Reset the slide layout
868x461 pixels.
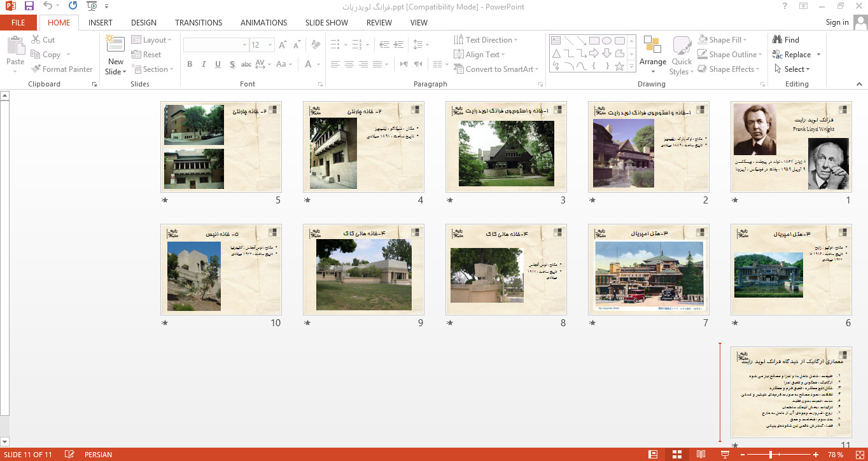point(146,55)
